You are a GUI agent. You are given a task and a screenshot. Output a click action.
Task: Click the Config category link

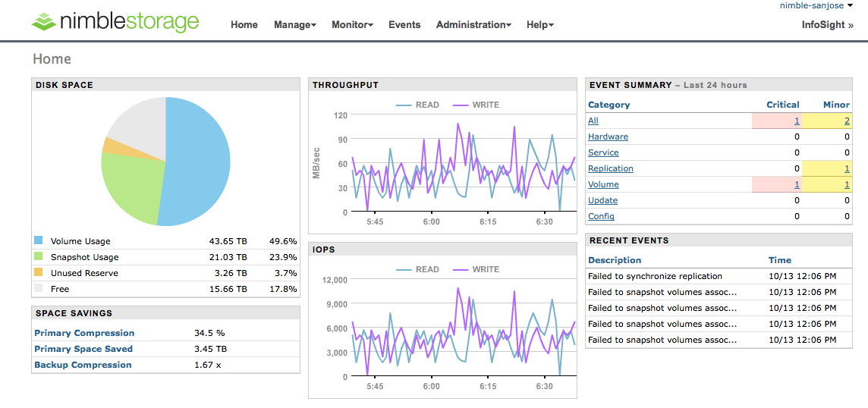coord(601,216)
